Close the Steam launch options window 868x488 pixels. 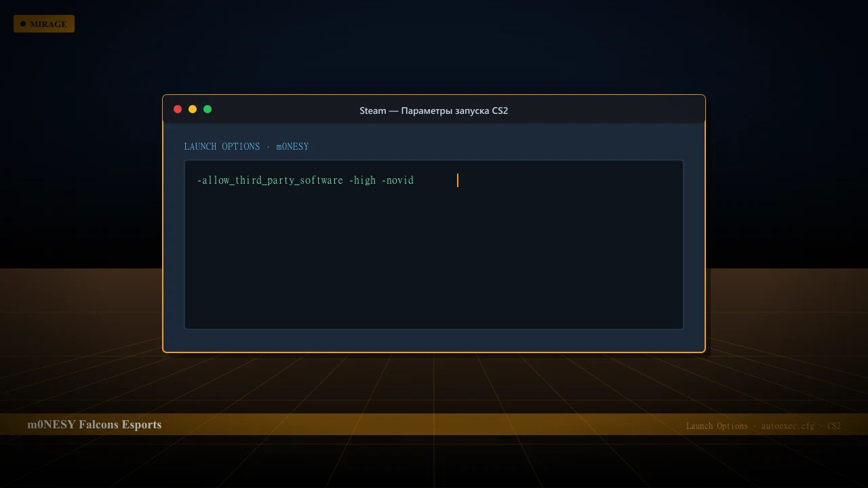pos(178,109)
